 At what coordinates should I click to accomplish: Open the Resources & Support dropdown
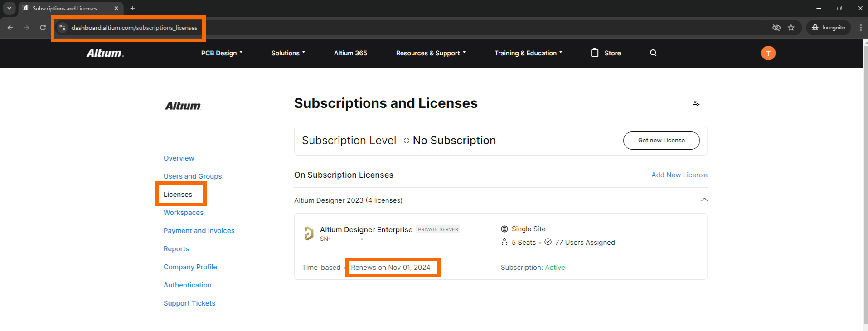pos(431,53)
